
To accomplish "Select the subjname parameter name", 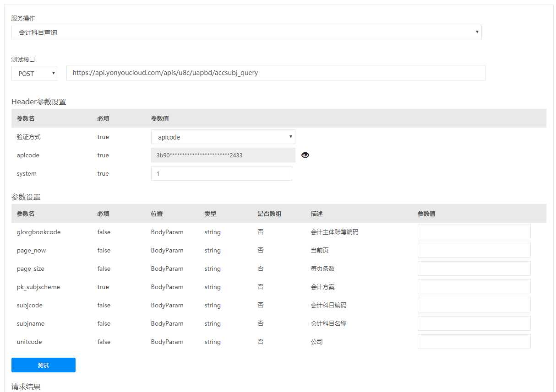I will (x=30, y=324).
